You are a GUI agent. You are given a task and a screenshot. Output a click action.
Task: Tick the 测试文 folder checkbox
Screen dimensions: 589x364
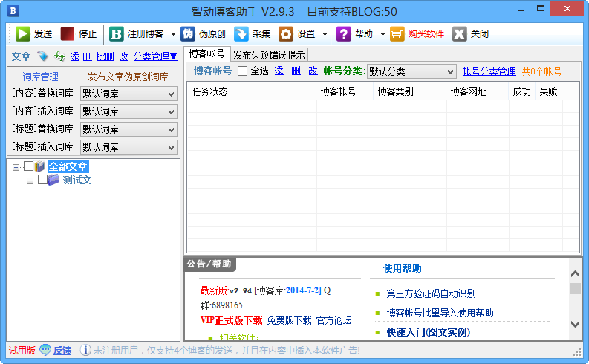pos(42,180)
